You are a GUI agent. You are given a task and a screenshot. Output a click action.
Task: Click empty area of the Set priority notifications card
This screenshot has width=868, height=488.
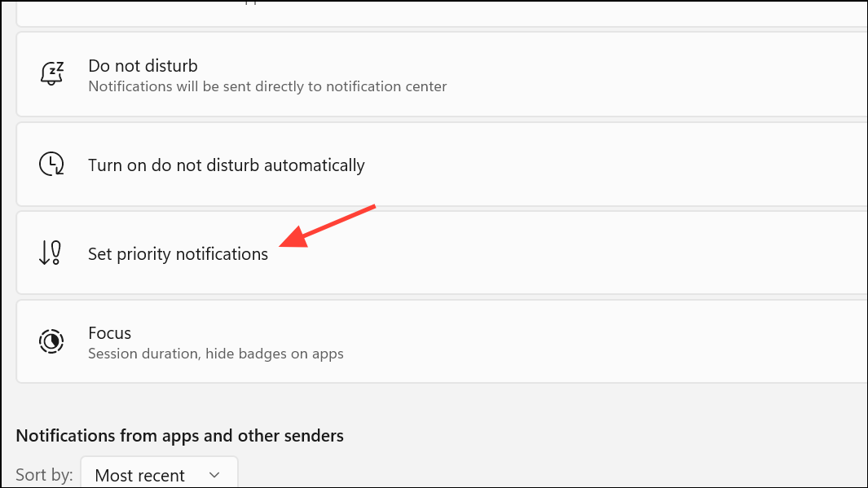coord(609,253)
